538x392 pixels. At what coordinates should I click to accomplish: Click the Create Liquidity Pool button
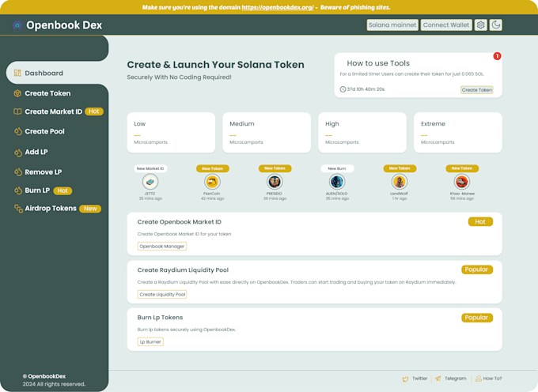tap(162, 294)
